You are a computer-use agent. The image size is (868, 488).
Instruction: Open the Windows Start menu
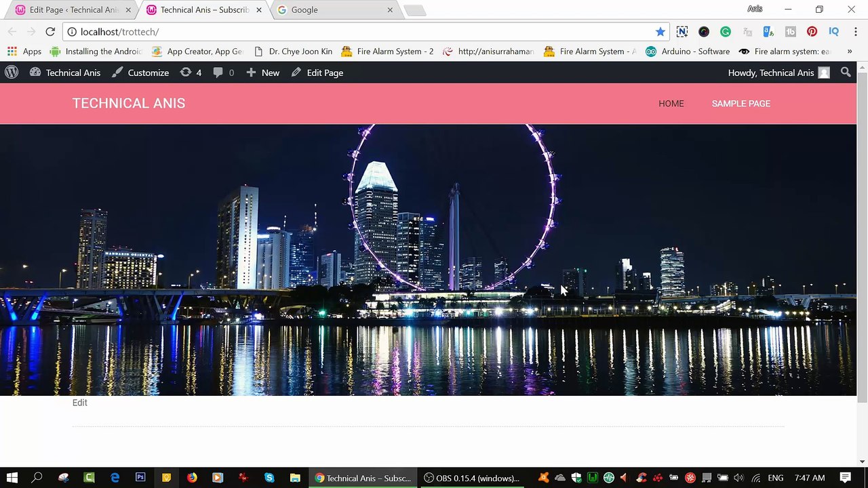point(12,478)
